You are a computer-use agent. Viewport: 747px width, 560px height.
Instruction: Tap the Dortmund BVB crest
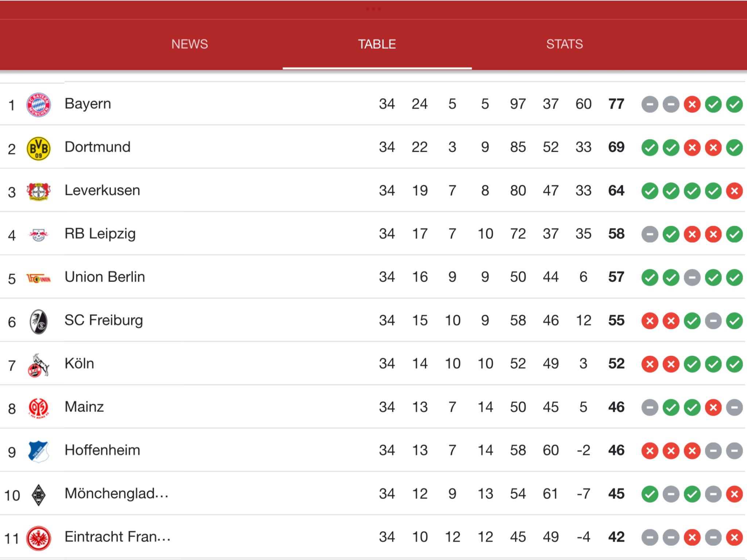click(x=38, y=148)
